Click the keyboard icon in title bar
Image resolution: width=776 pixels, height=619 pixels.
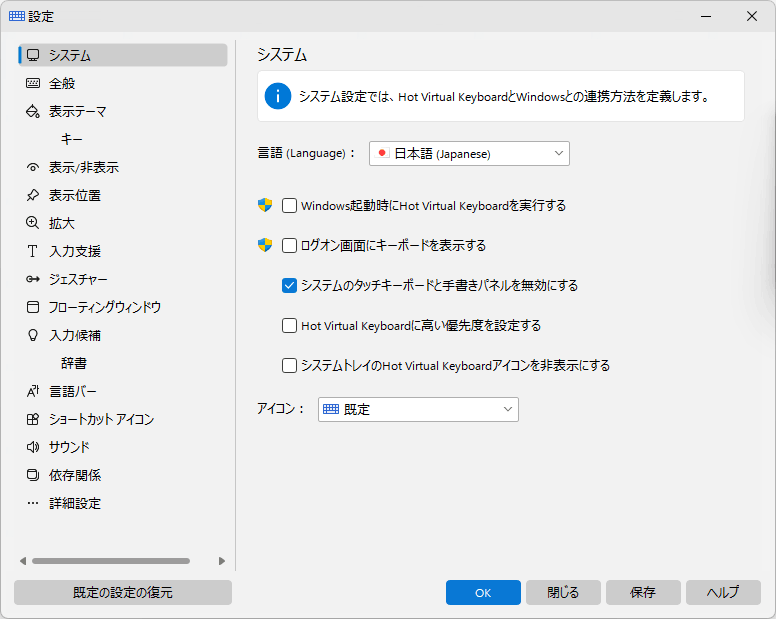pyautogui.click(x=17, y=16)
